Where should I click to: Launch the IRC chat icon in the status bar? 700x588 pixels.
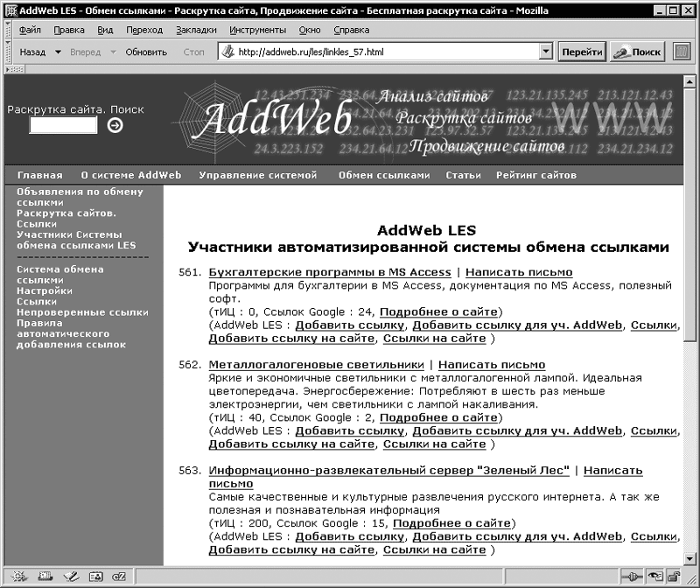click(x=119, y=577)
